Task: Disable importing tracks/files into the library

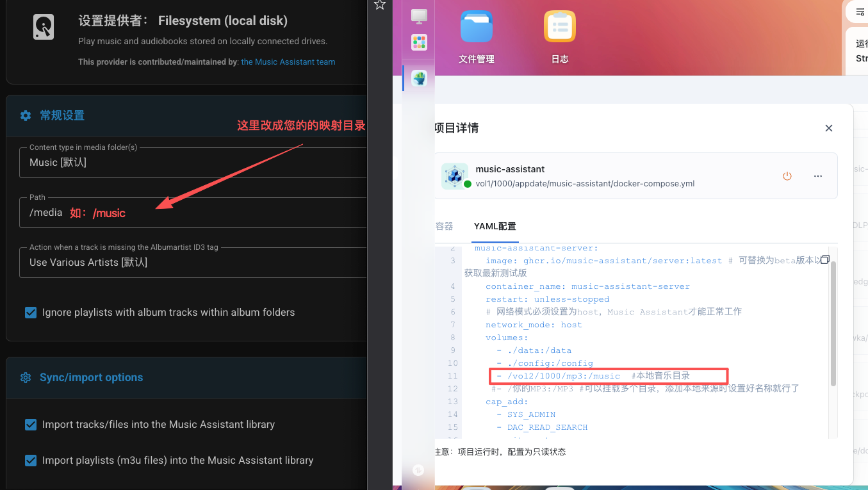Action: click(x=30, y=425)
